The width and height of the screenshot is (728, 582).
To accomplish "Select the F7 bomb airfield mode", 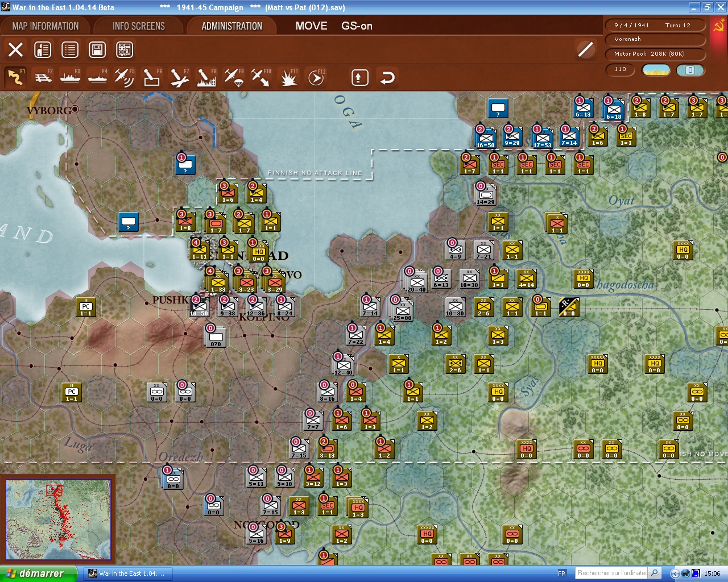I will (x=179, y=77).
